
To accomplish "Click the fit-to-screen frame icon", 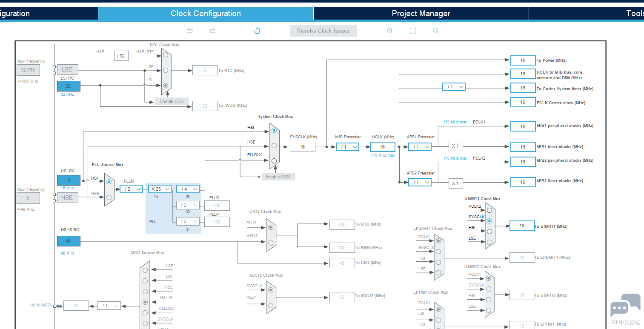I will (x=413, y=31).
